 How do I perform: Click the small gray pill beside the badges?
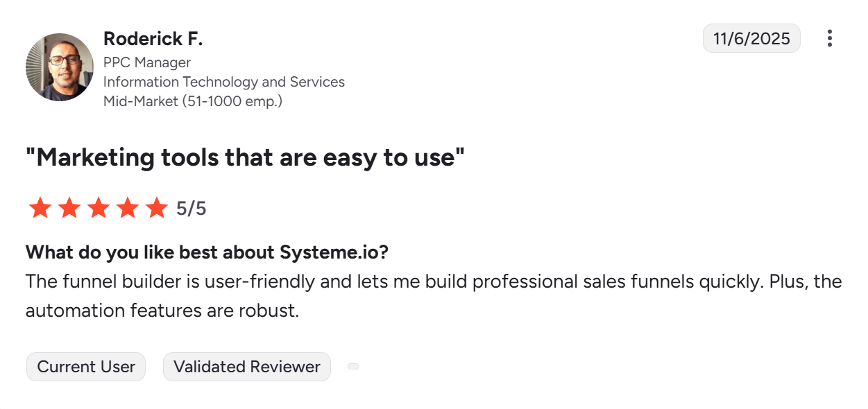(353, 366)
